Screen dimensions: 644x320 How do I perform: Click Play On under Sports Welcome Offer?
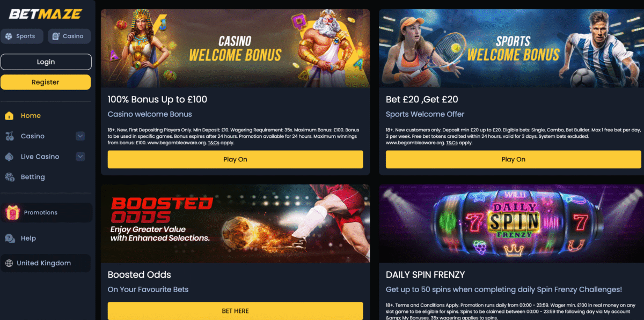[x=514, y=159]
